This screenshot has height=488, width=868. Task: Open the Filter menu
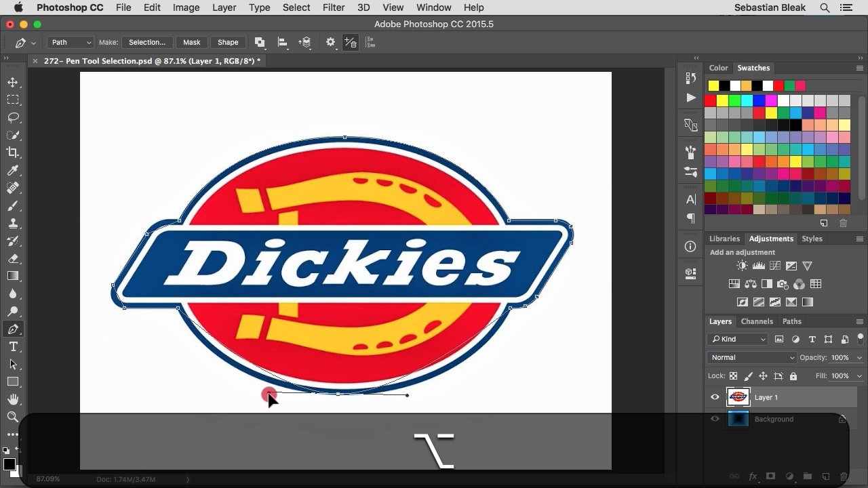(333, 7)
